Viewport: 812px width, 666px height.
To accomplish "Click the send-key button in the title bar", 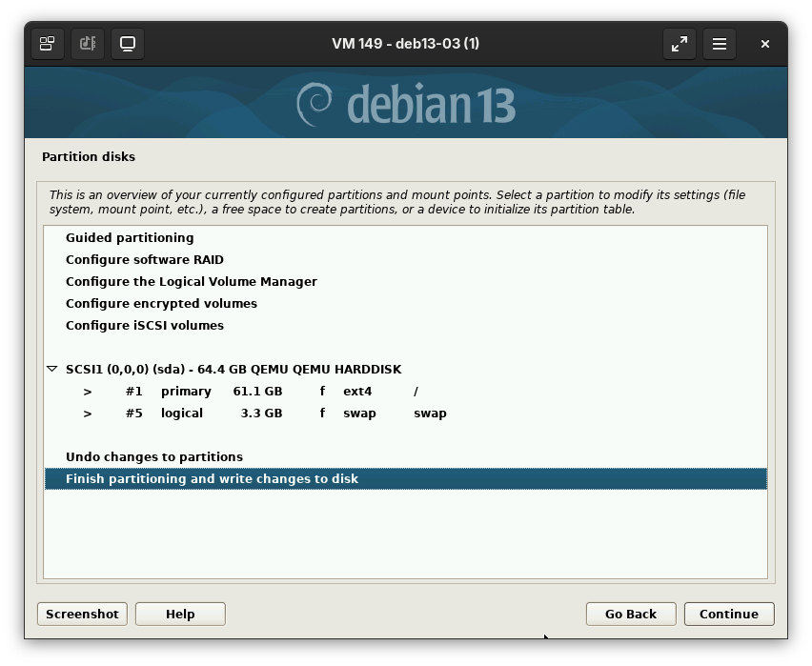I will [x=47, y=44].
